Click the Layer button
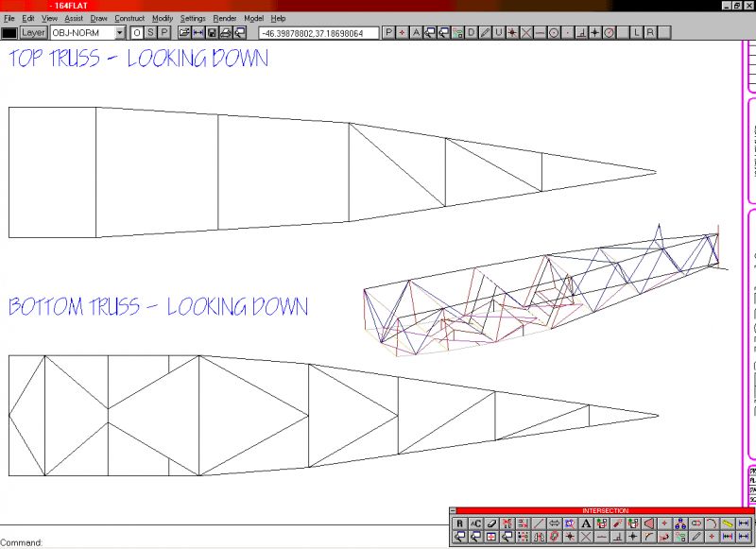The height and width of the screenshot is (549, 756). (x=33, y=33)
